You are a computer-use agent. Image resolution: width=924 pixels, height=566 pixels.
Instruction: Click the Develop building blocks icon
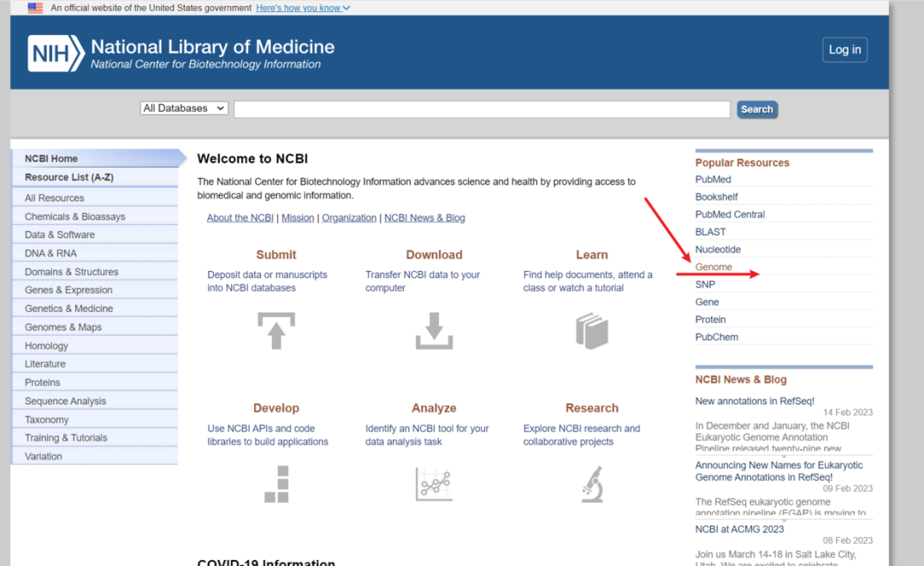point(276,484)
